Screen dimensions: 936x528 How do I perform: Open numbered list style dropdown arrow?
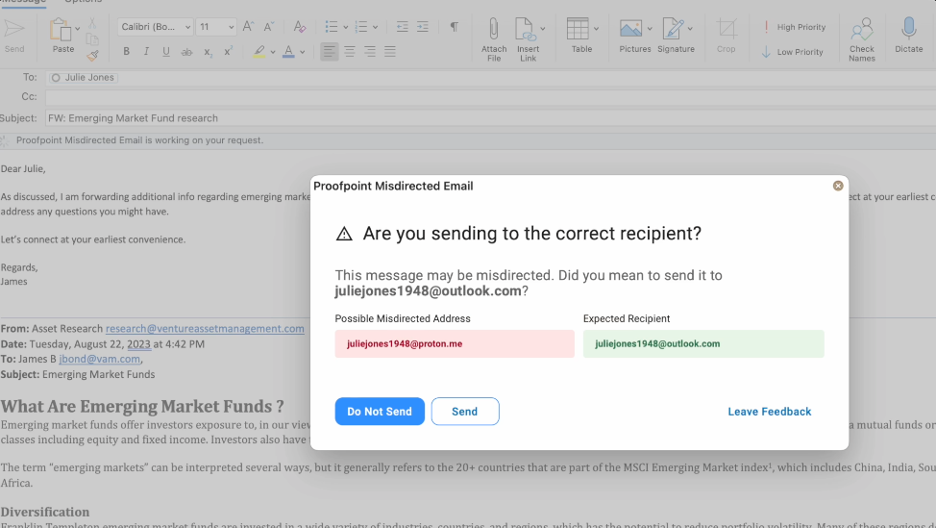point(375,27)
